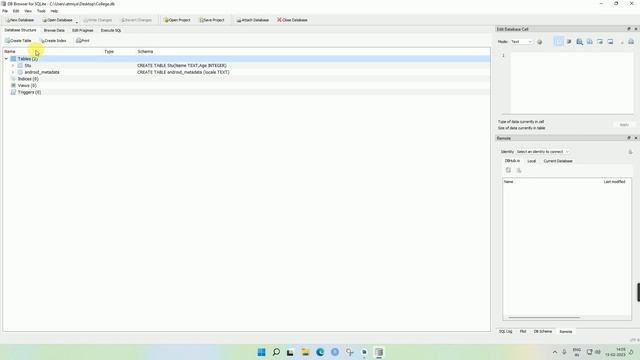Click the Create Table button
Image resolution: width=640 pixels, height=360 pixels.
18,41
